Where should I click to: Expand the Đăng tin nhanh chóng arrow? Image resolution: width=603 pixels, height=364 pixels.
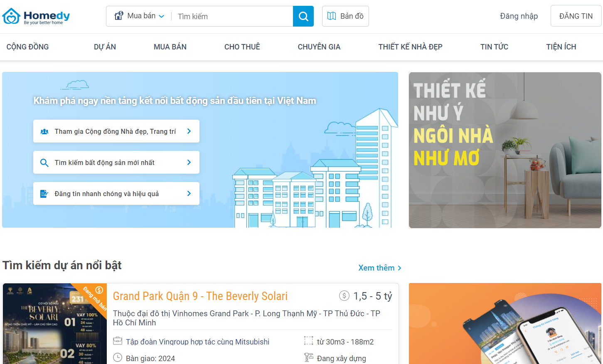coord(189,194)
